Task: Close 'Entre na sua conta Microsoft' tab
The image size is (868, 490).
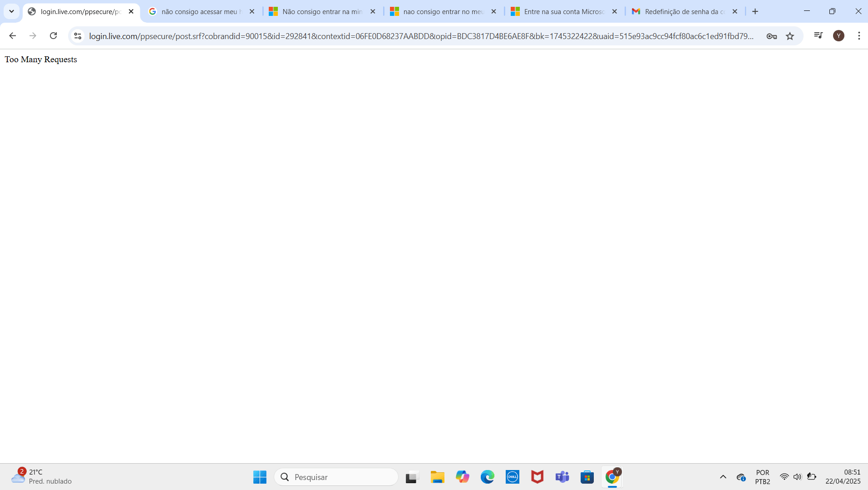Action: pos(614,12)
